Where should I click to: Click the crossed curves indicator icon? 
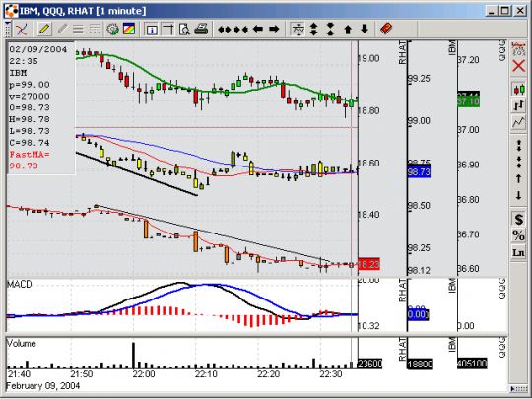point(22,30)
